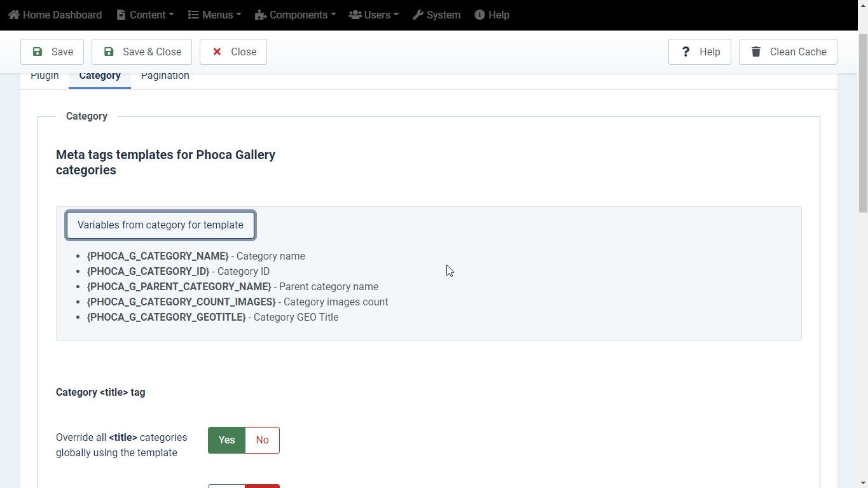Click the Category <title> tag heading
The height and width of the screenshot is (488, 868).
click(x=100, y=393)
